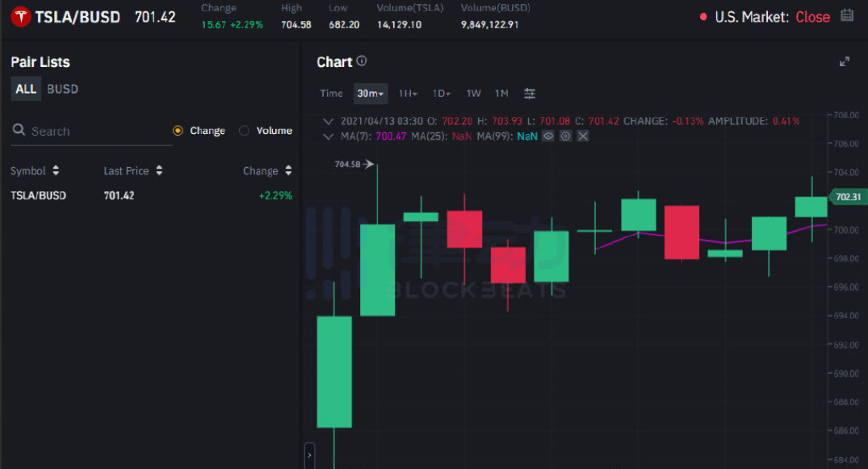Image resolution: width=868 pixels, height=469 pixels.
Task: Sort pair list by Change arrows
Action: [x=288, y=170]
